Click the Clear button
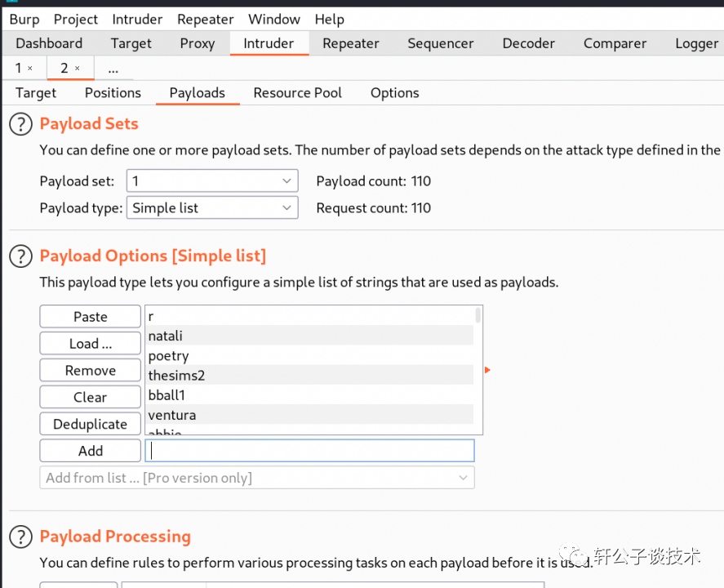The image size is (724, 588). pos(90,397)
